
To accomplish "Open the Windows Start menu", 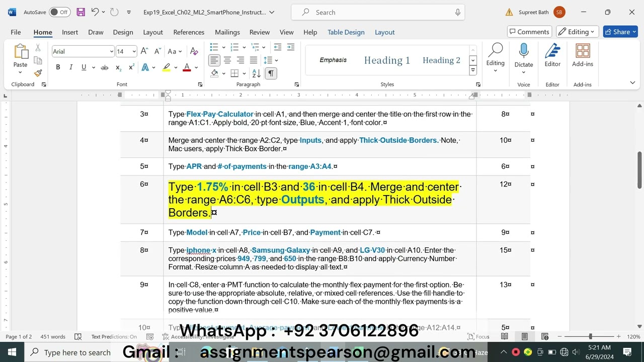I will coord(12,352).
